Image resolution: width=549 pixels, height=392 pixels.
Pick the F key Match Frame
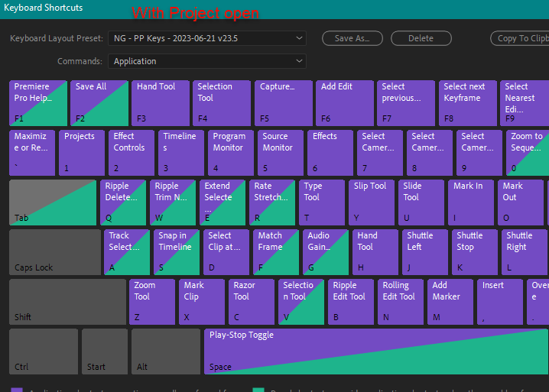pos(276,252)
